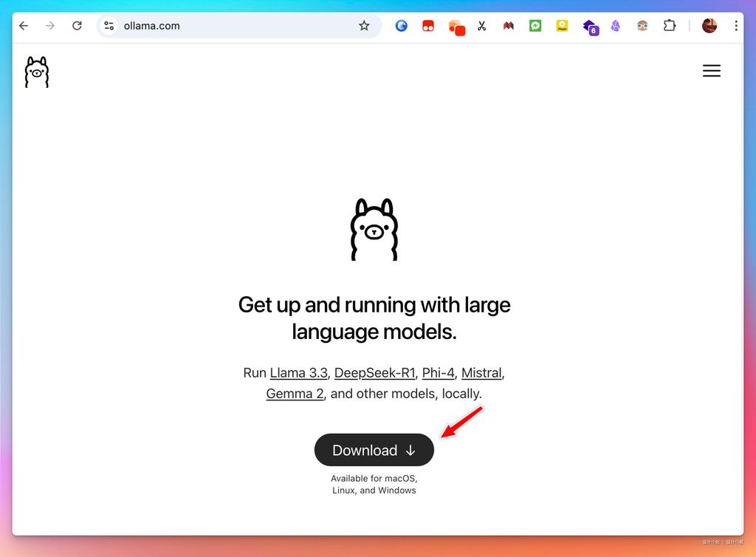Open the Chrome three-dot menu
The height and width of the screenshot is (557, 756).
[x=735, y=26]
